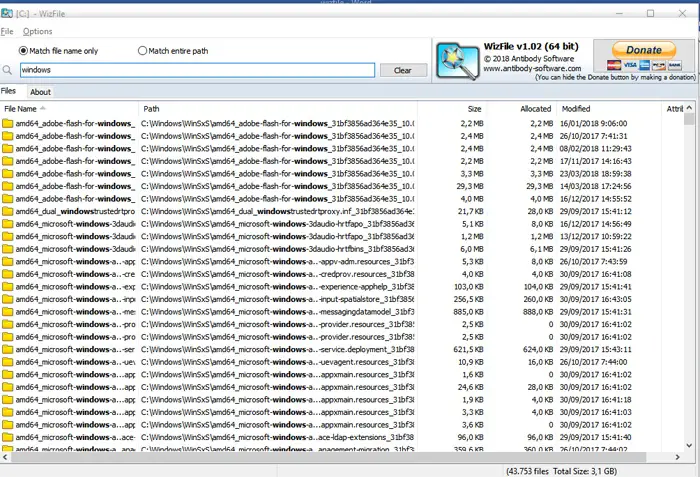The image size is (700, 477).
Task: Click folder icon of row modified 08/02/2018 11:29:43
Action: (8, 148)
